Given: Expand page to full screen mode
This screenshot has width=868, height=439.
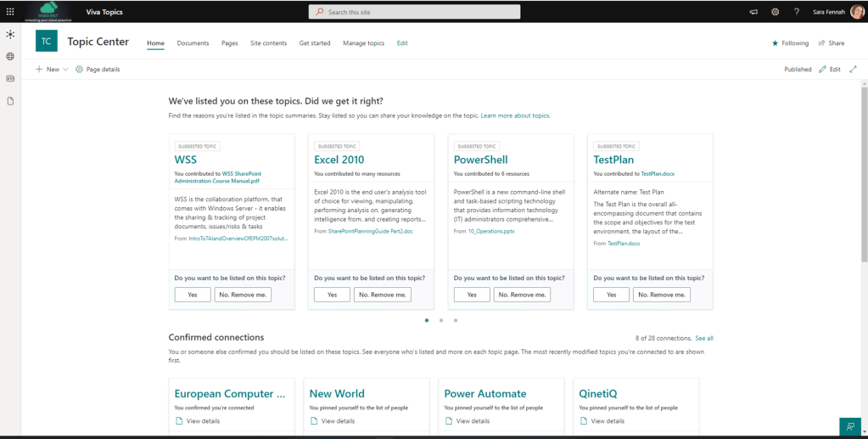Looking at the screenshot, I should coord(853,70).
